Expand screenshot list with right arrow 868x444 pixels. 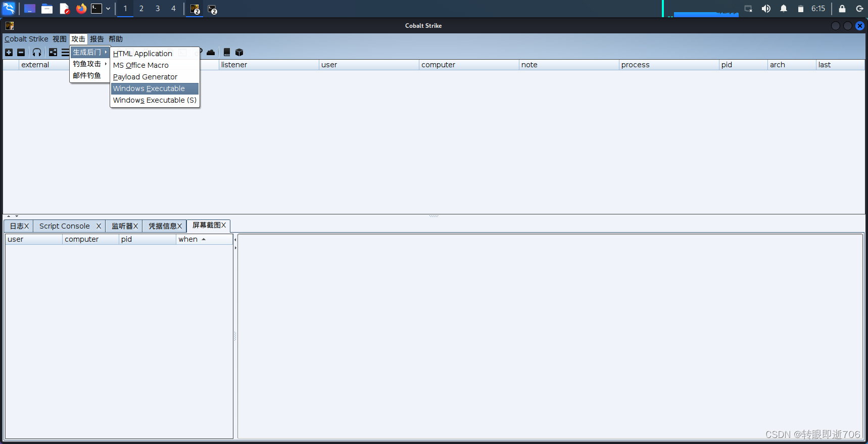point(235,248)
